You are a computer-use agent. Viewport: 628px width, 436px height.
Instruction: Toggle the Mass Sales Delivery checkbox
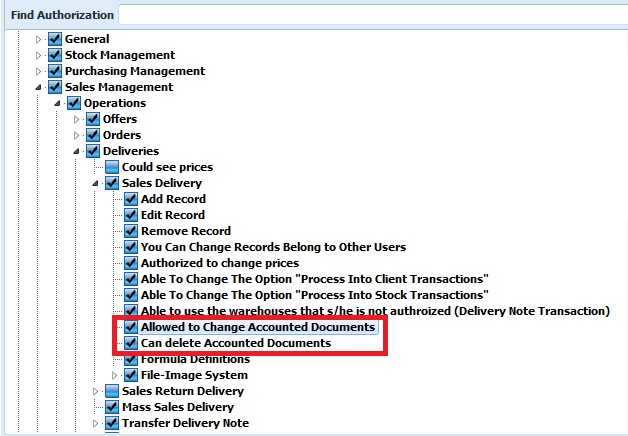pos(112,407)
